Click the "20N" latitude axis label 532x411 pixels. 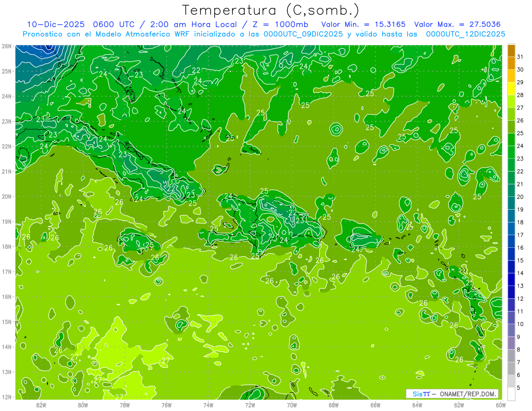pos(6,196)
